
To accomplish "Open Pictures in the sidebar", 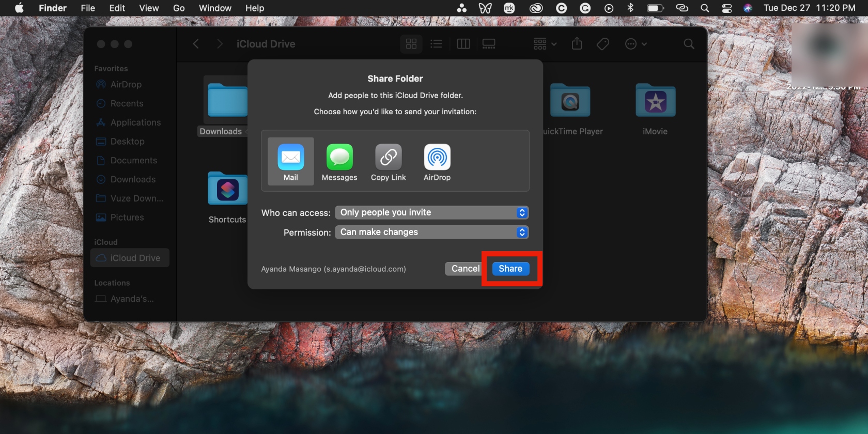I will [120, 218].
